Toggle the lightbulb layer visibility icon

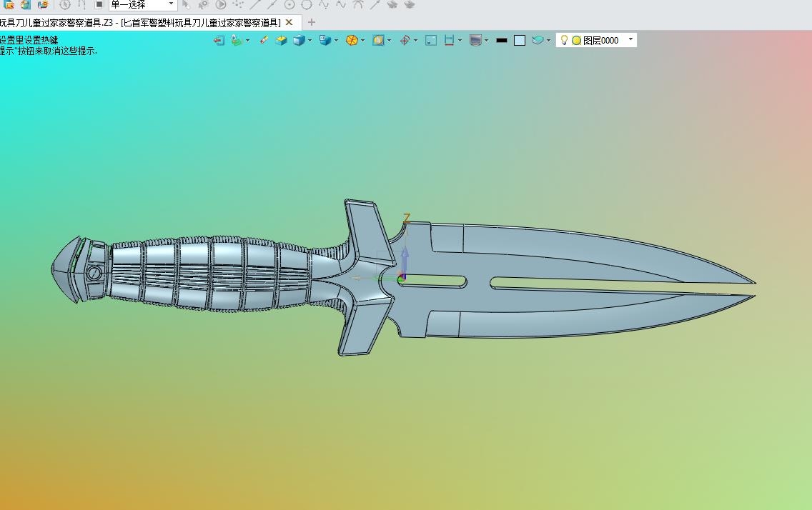point(564,40)
